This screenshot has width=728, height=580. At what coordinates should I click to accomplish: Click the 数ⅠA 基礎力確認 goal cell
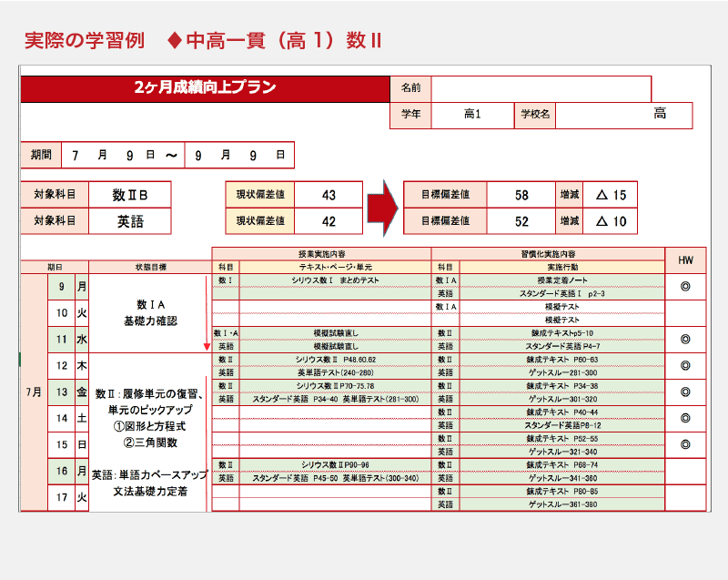(150, 313)
